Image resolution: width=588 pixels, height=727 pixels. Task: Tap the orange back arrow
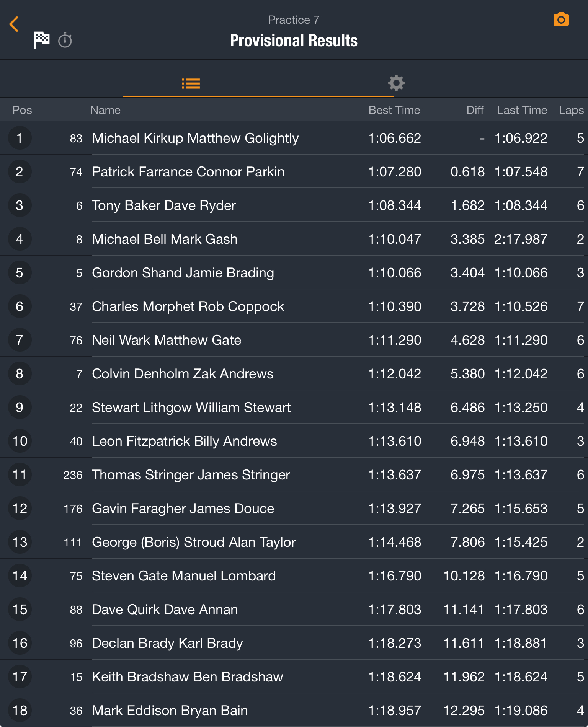14,24
